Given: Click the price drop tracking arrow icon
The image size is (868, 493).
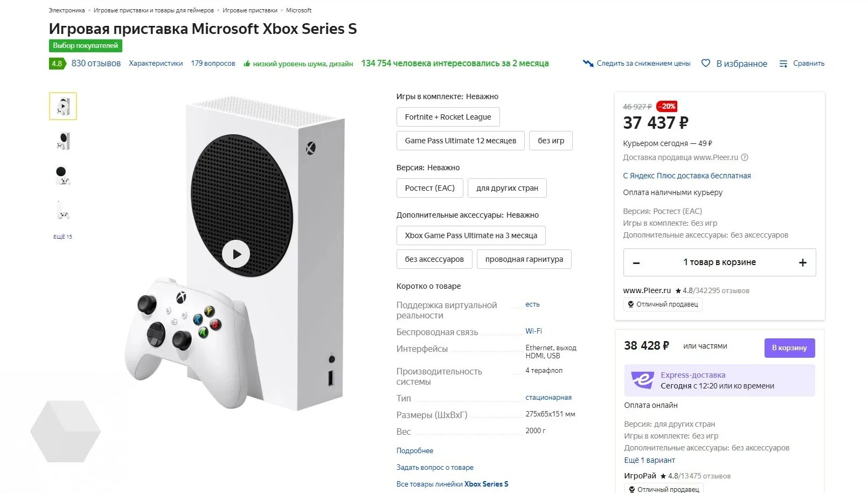Looking at the screenshot, I should pyautogui.click(x=588, y=64).
